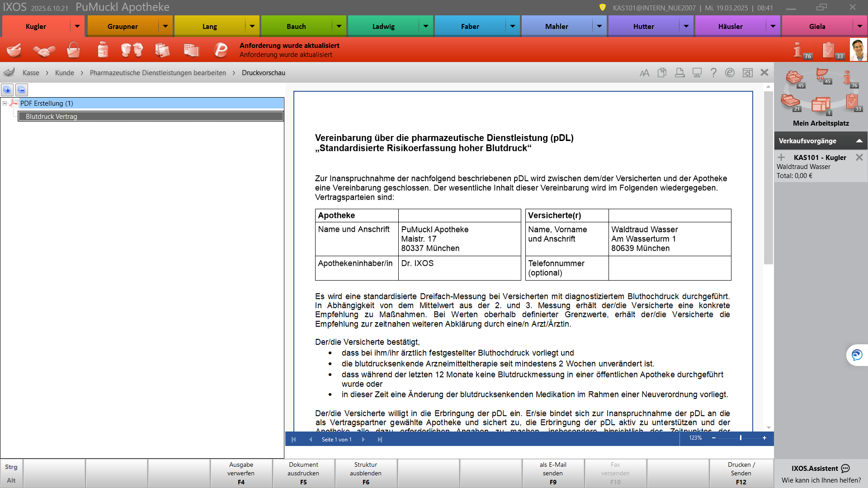Screen dimensions: 868x488
Task: Open the dropdown arrow next to Bauch
Action: point(339,26)
